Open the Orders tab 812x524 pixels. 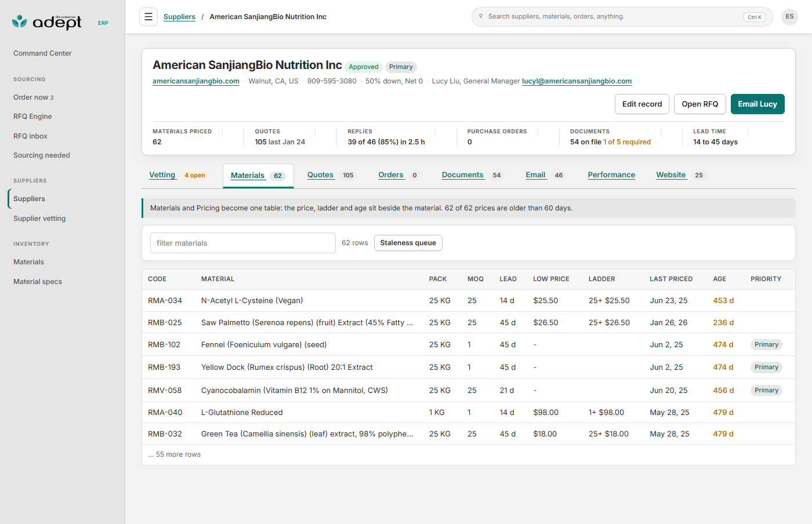click(398, 175)
